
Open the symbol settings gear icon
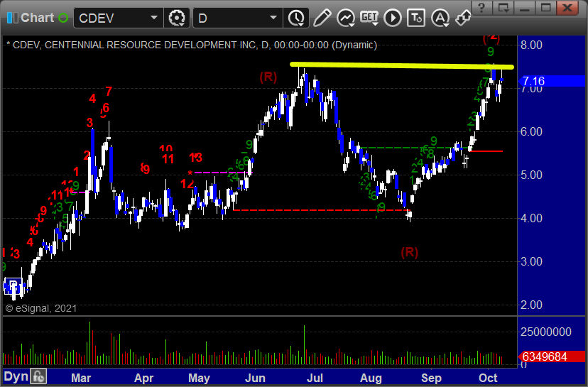point(177,18)
